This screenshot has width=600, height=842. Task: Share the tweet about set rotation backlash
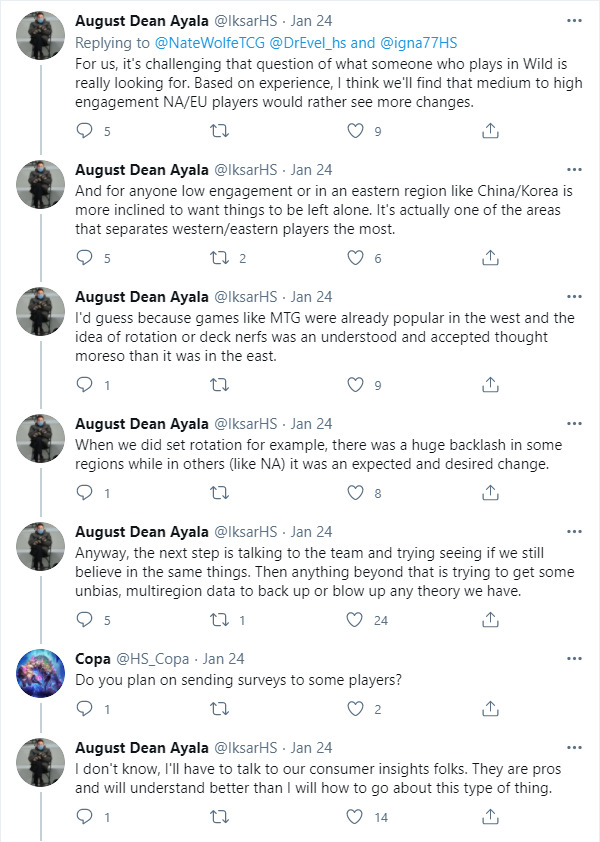(x=491, y=493)
